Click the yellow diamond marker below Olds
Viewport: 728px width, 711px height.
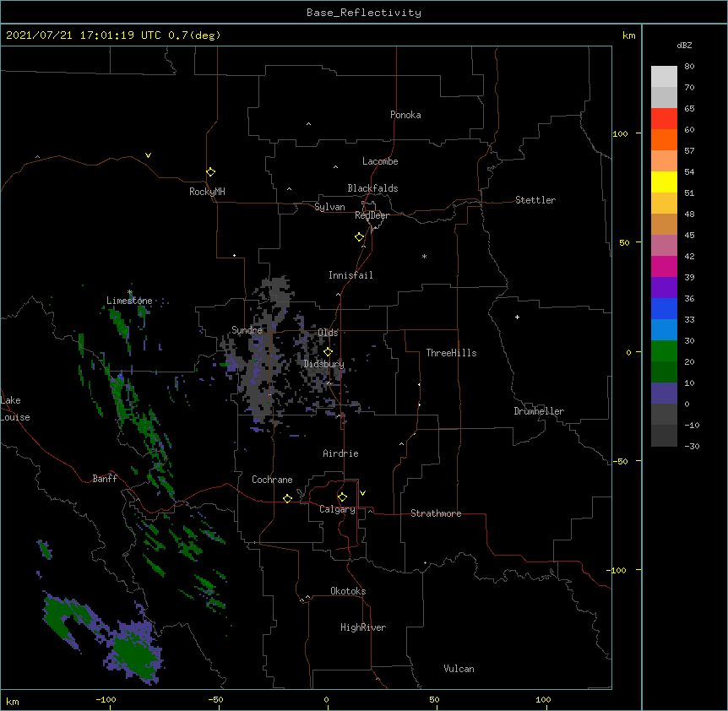tap(328, 351)
